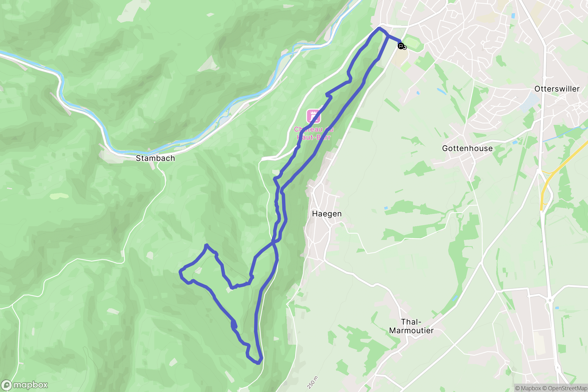
Task: Click the Château du Haut-Barr label
Action: (314, 133)
